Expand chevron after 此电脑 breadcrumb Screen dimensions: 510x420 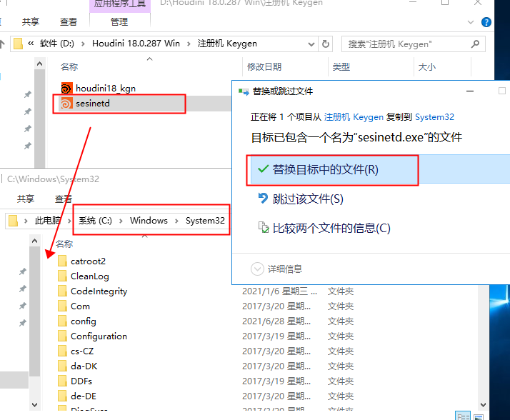tap(69, 221)
